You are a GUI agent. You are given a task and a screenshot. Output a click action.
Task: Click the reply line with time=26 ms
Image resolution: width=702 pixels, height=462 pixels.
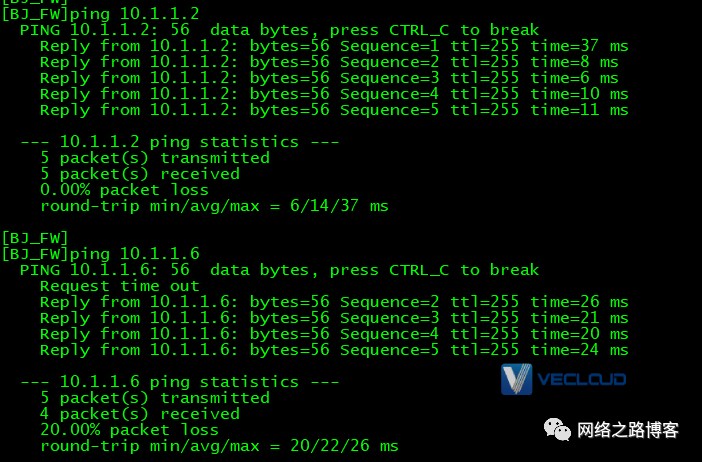334,302
